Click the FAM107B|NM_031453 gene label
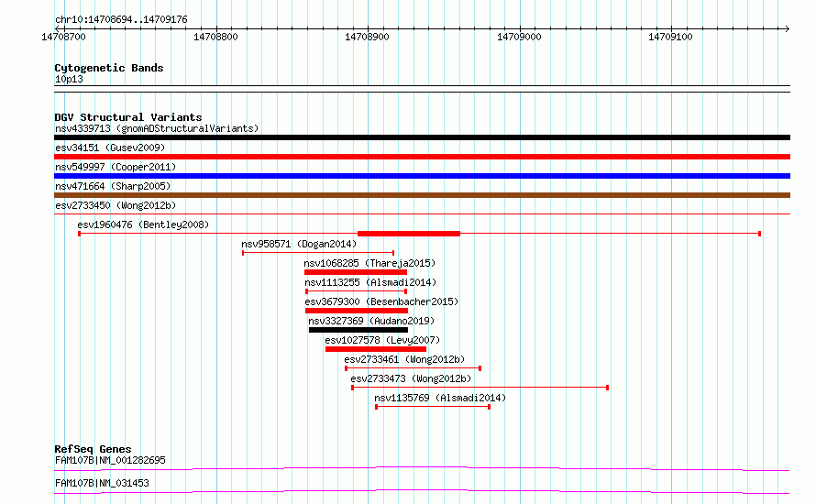The image size is (816, 504). 102,483
